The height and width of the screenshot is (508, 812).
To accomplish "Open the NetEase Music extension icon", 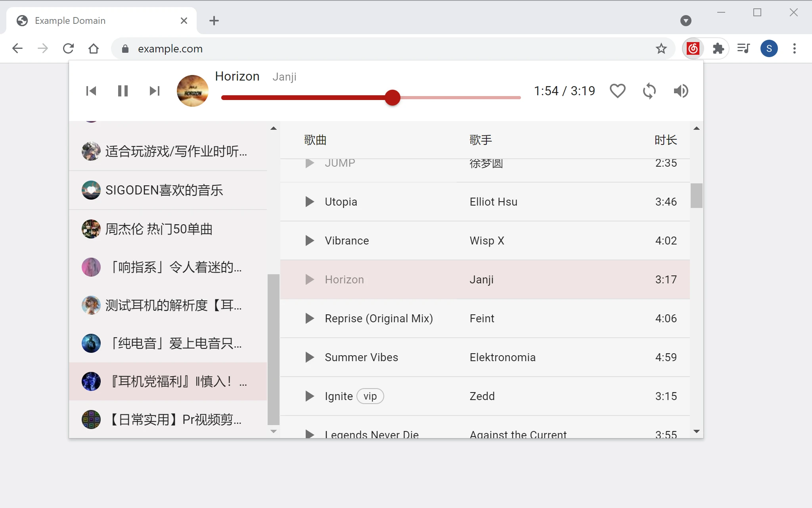I will click(x=693, y=48).
